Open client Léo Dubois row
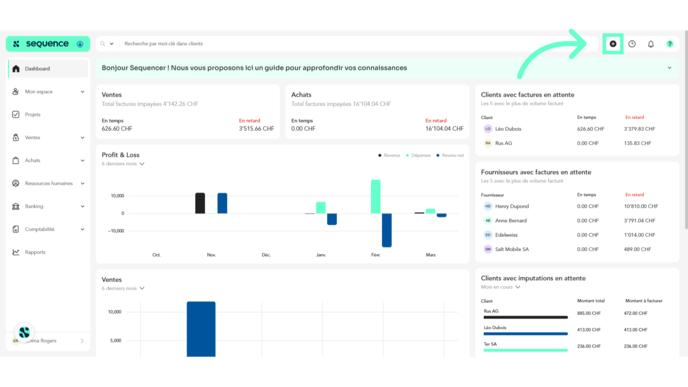Screen dimensions: 688x387 tap(577, 129)
